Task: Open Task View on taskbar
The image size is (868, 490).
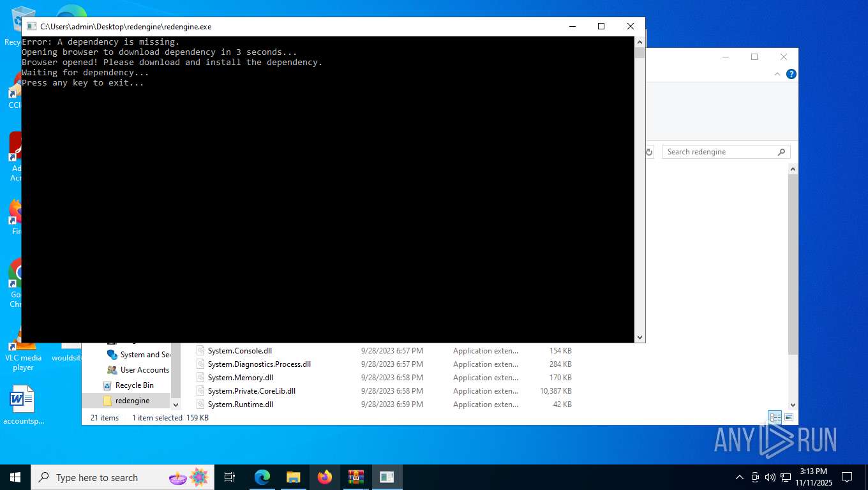Action: (230, 477)
